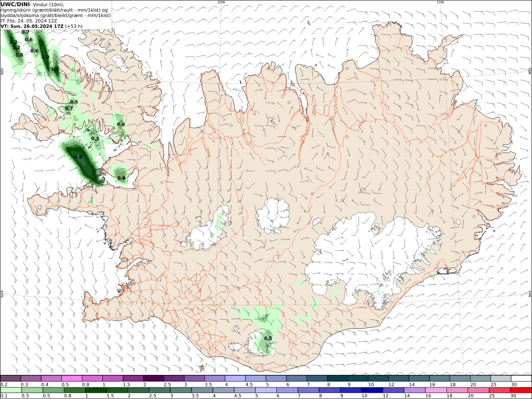This screenshot has height=399, width=532.
Task: Click the UWC/DINI title text
Action: 15,4
